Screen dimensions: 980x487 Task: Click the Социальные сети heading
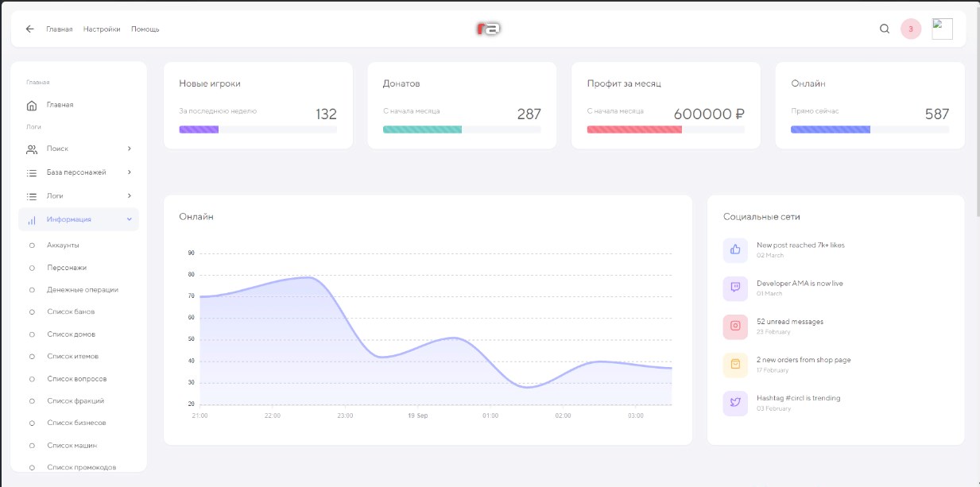[761, 216]
